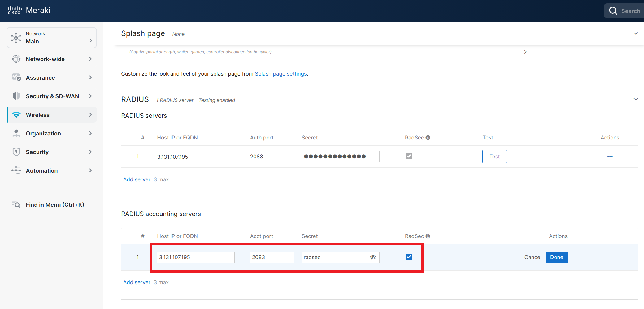644x309 pixels.
Task: Click the masked Secret field in RADIUS servers
Action: pos(341,157)
